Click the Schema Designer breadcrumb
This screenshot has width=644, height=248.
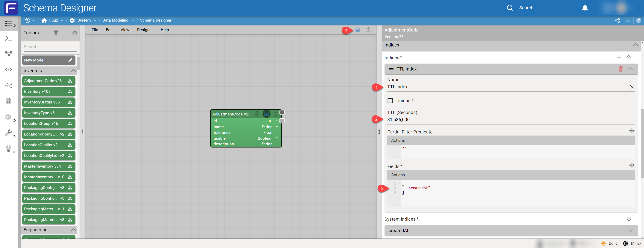click(156, 20)
